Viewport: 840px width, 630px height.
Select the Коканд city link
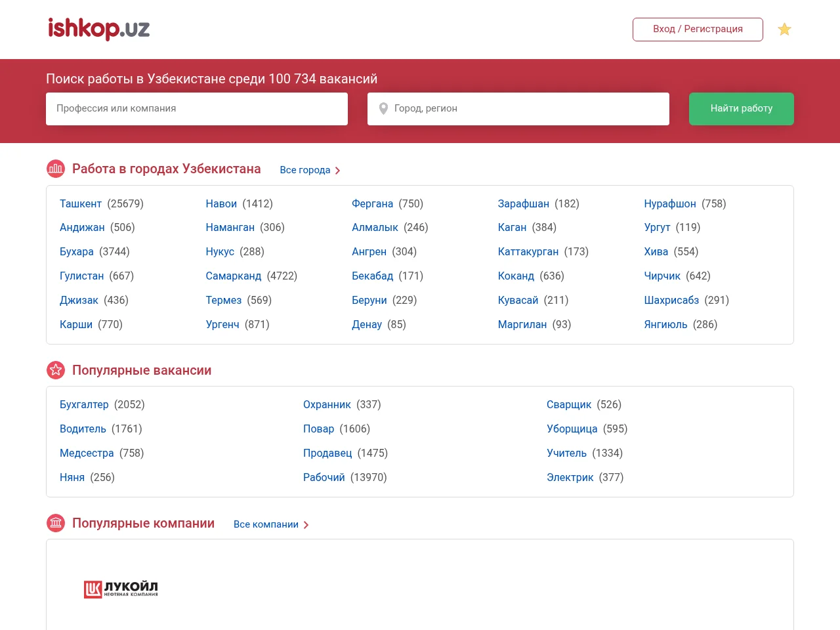[x=516, y=276]
